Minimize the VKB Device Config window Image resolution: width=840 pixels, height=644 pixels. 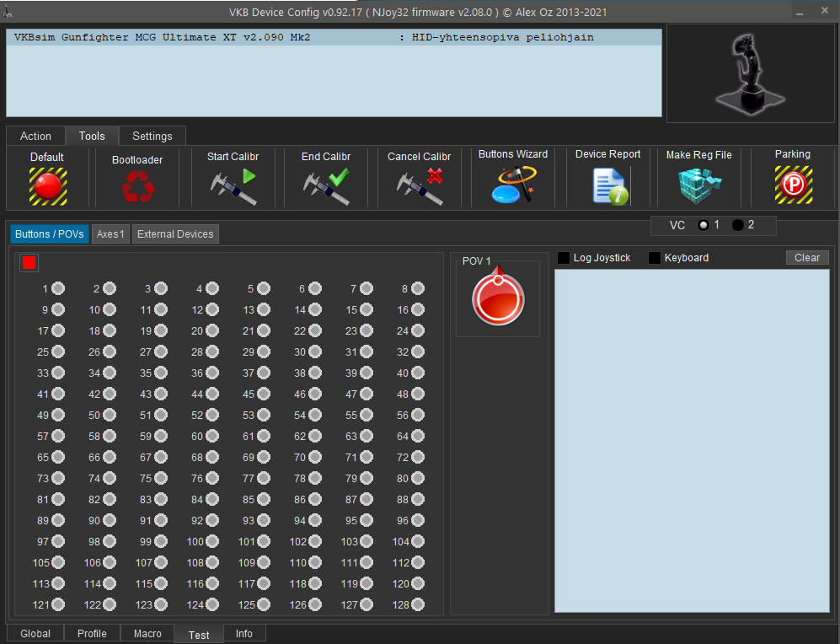click(x=800, y=12)
